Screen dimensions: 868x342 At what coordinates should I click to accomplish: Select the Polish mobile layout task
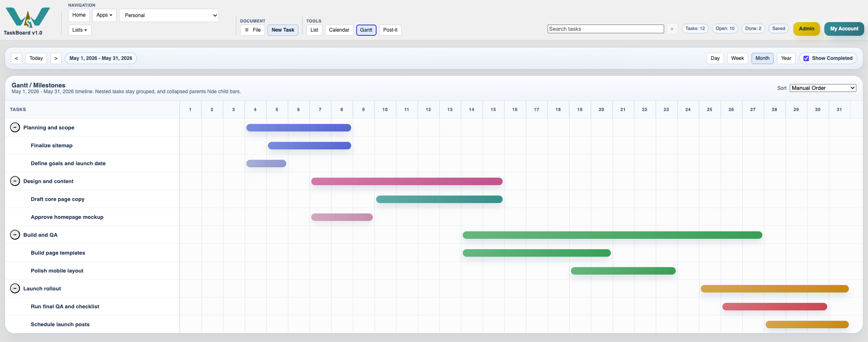[x=57, y=271]
